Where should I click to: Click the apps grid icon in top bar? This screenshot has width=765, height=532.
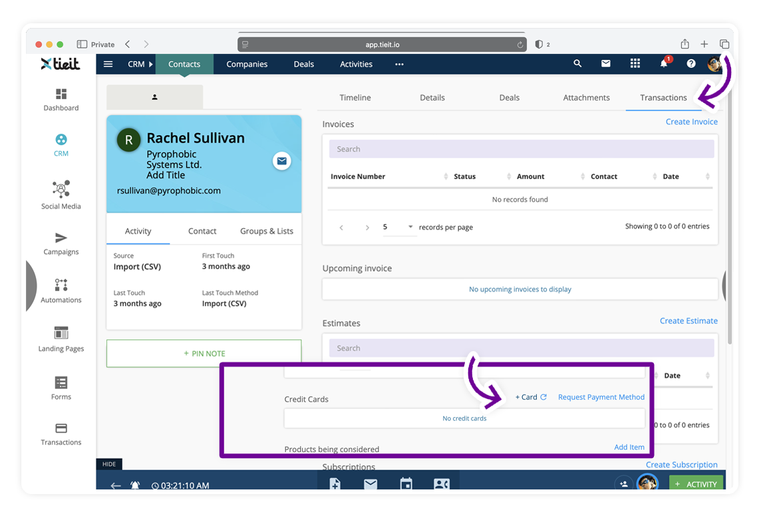click(x=635, y=64)
